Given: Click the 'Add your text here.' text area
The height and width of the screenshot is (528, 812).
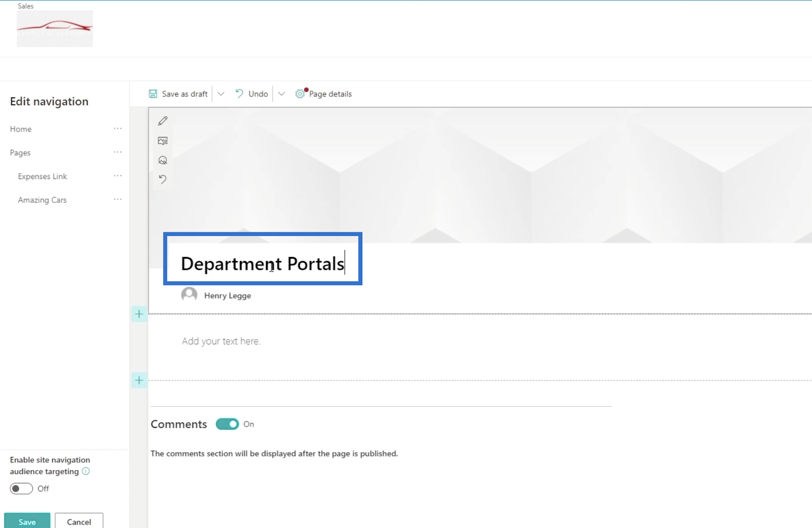Looking at the screenshot, I should [221, 341].
